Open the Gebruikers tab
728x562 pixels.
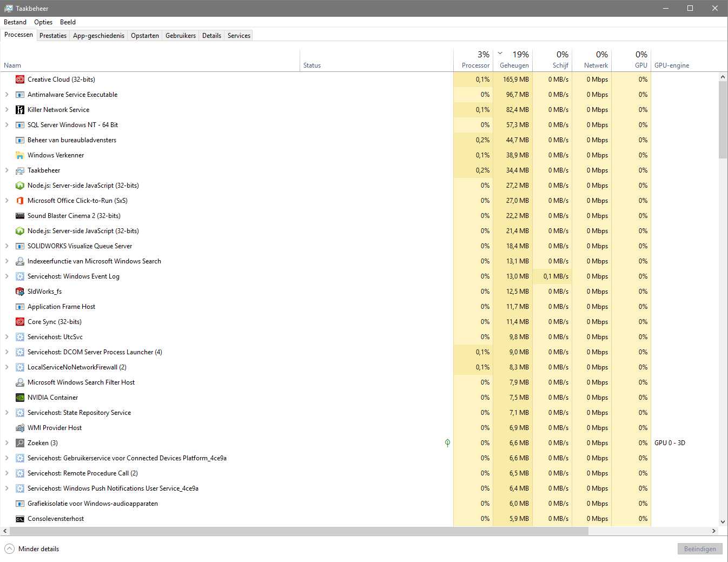(x=181, y=36)
